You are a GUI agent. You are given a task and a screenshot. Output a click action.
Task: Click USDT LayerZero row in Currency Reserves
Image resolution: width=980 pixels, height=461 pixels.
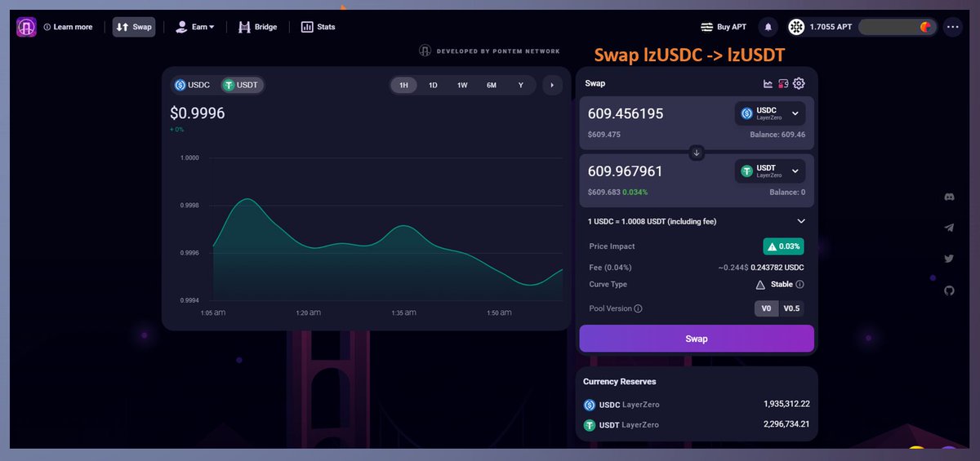[697, 424]
